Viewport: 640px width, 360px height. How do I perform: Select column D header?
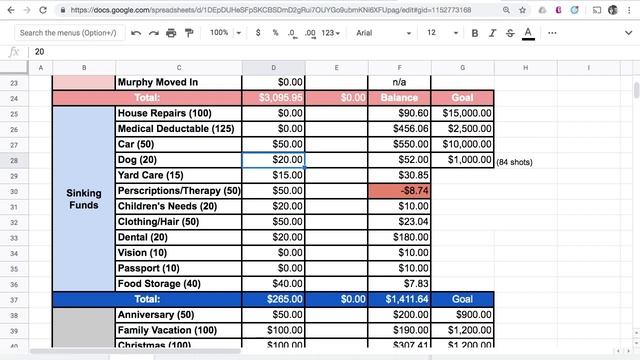click(273, 67)
